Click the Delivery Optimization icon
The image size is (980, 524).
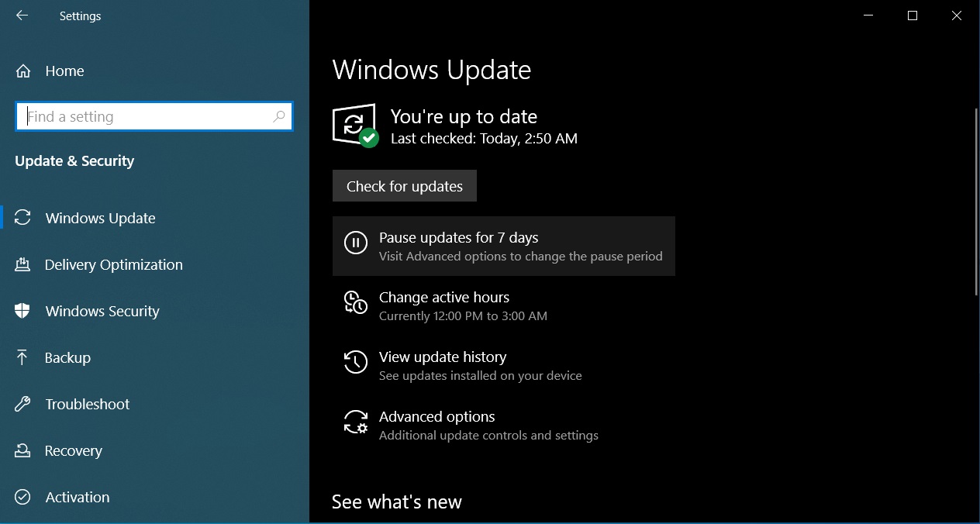22,264
